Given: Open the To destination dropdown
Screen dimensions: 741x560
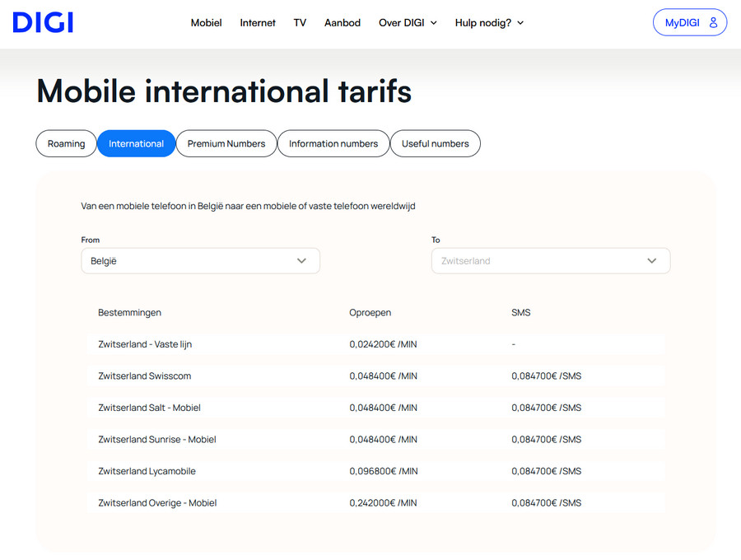Looking at the screenshot, I should click(x=551, y=261).
